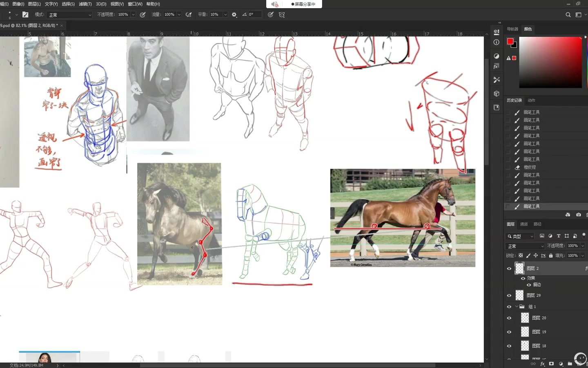588x368 pixels.
Task: Open 窗口(W) menu
Action: click(135, 4)
